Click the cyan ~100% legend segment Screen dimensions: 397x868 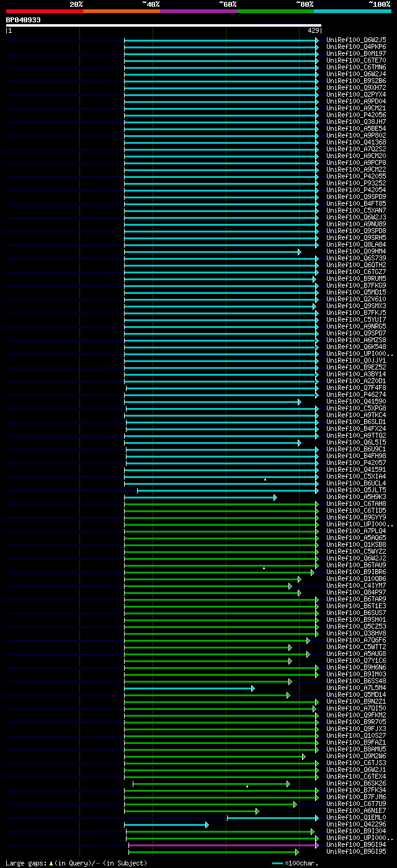[x=352, y=11]
